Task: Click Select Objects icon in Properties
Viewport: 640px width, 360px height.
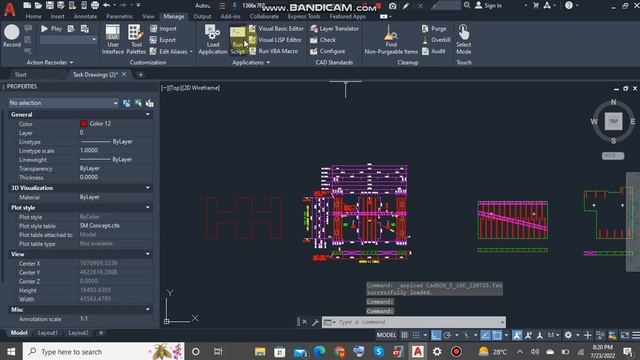Action: click(138, 103)
